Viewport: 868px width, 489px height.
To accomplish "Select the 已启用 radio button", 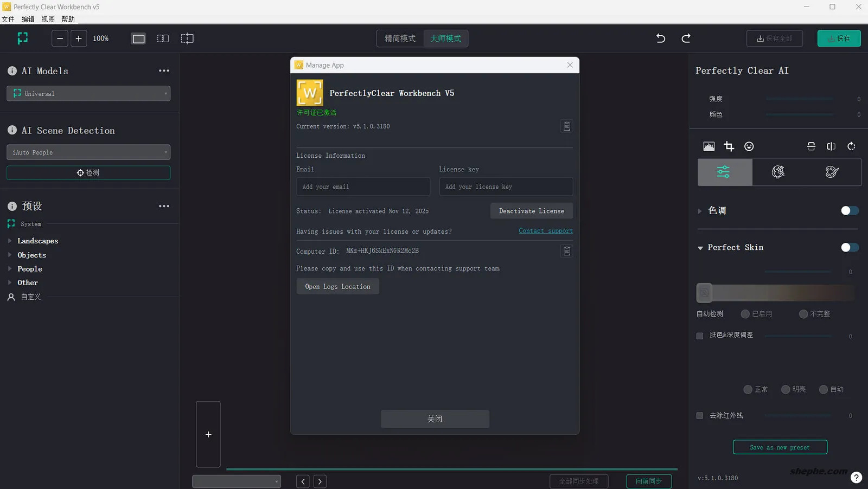I will pyautogui.click(x=745, y=313).
